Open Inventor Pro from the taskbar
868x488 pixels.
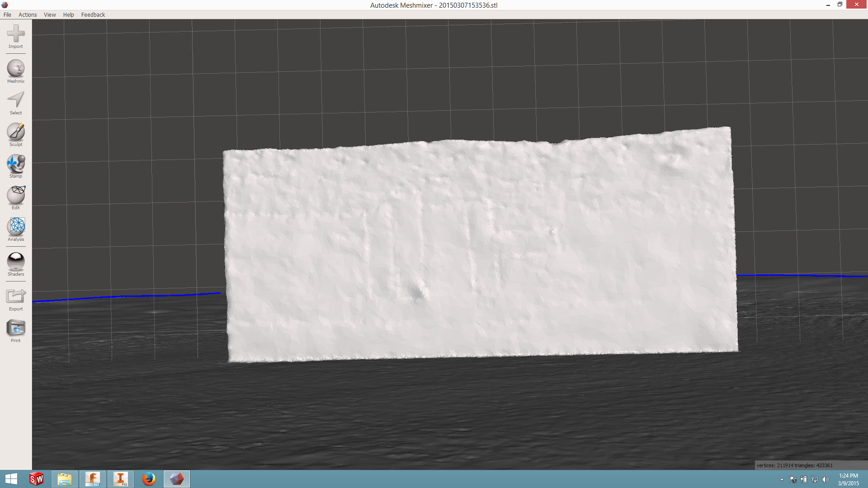[121, 479]
